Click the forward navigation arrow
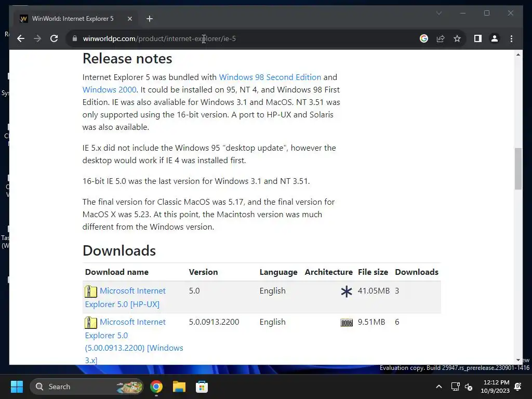Screen dimensions: 532x399 [x=37, y=38]
